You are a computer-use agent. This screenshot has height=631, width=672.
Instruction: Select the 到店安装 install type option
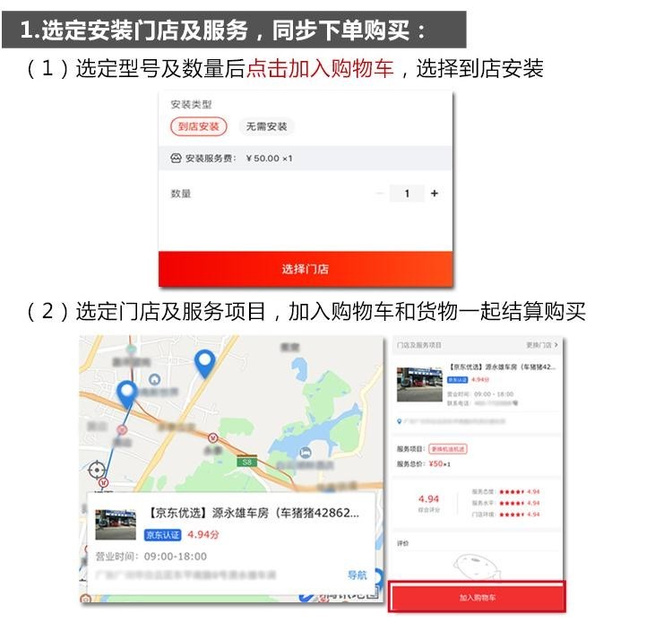click(x=198, y=126)
